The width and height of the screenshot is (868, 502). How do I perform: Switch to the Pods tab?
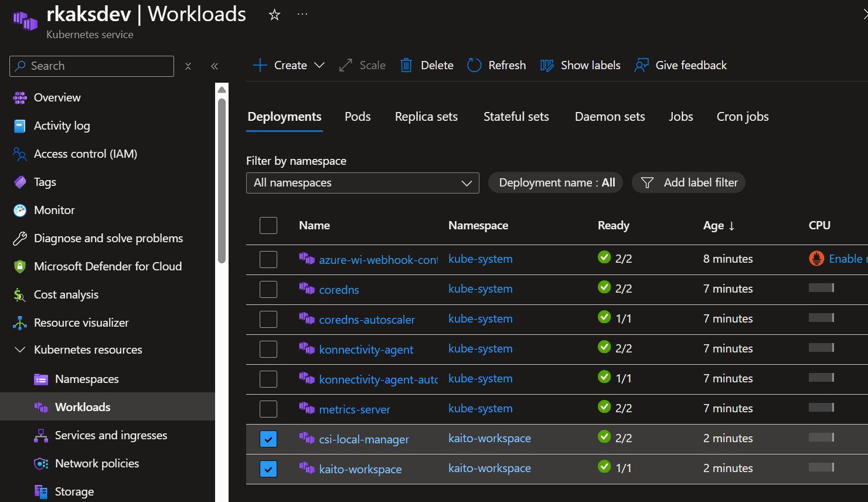[358, 117]
